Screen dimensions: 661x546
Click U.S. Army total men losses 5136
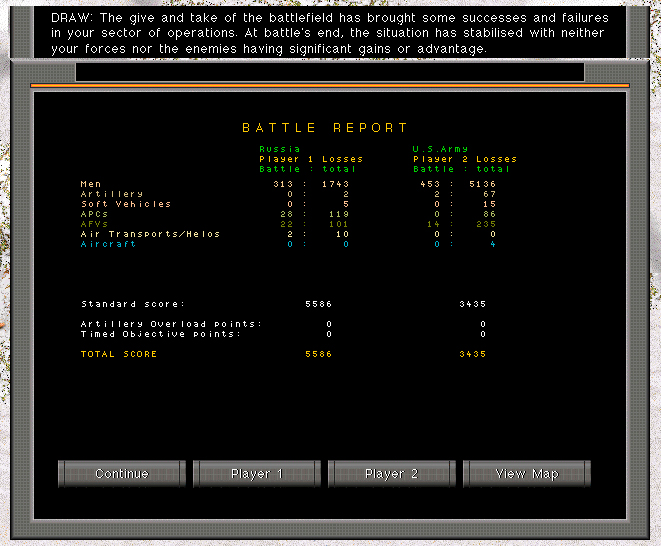(483, 184)
